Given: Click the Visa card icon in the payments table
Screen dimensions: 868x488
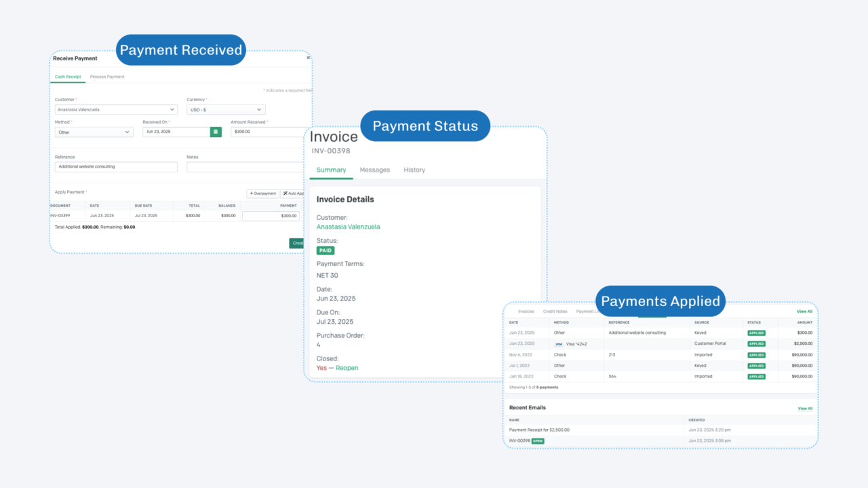Looking at the screenshot, I should [559, 343].
